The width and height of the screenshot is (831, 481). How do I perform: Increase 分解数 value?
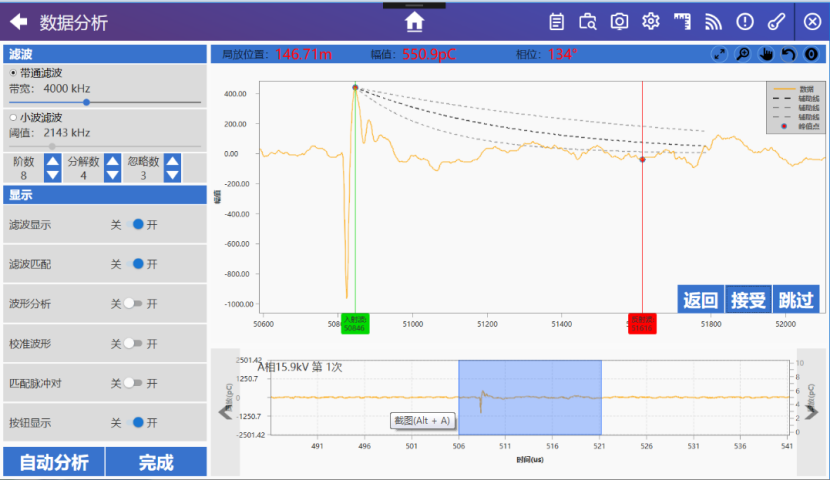(x=112, y=161)
